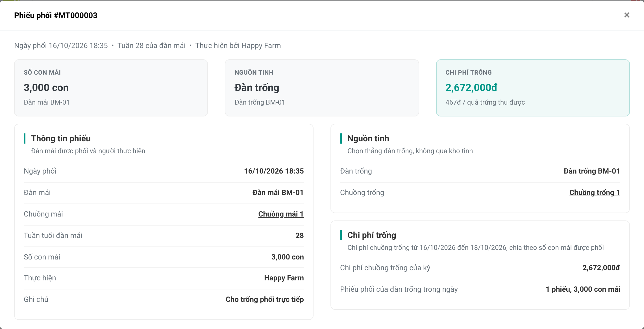Click the Phiếu phối #MT000003 title
Screen dimensions: 644x329
coord(56,15)
